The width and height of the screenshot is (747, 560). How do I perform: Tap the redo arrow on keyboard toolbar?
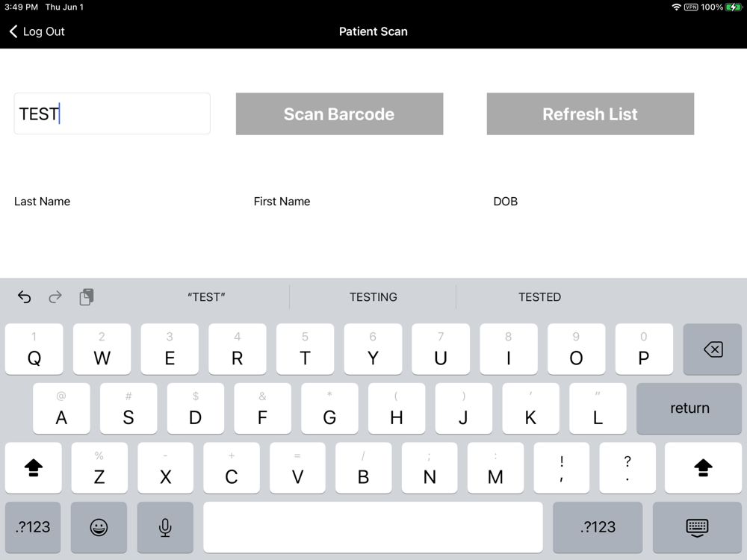(55, 297)
